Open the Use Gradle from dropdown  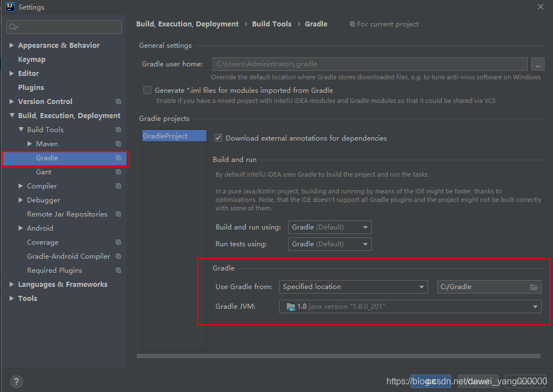(x=353, y=287)
